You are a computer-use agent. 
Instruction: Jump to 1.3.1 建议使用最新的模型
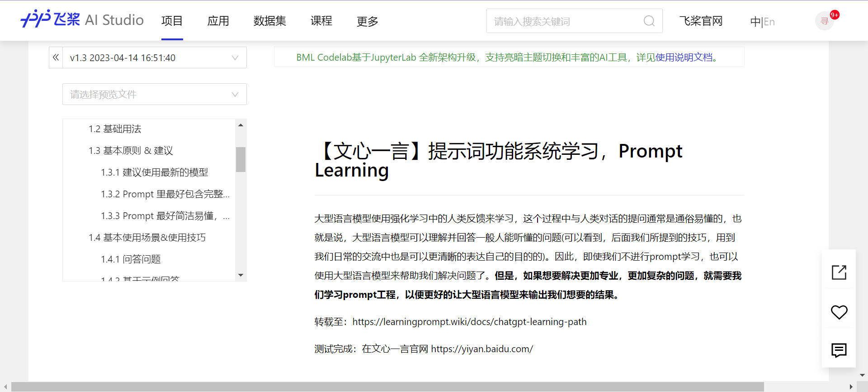[154, 172]
